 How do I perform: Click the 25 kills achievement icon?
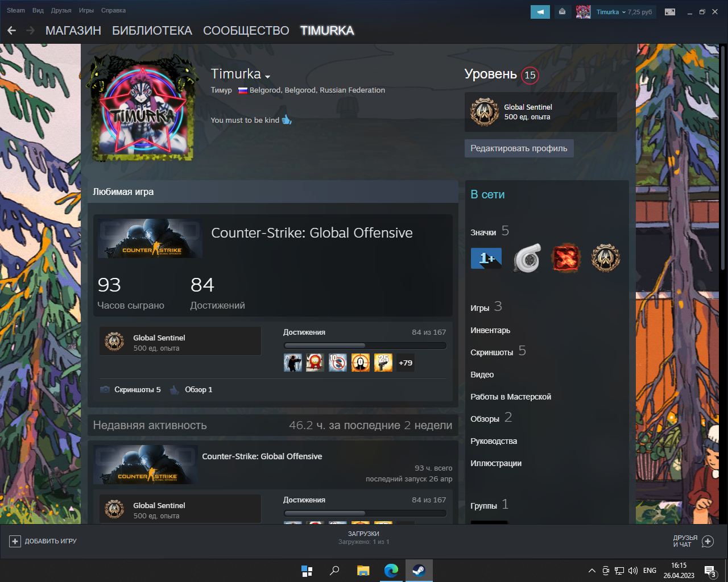383,363
